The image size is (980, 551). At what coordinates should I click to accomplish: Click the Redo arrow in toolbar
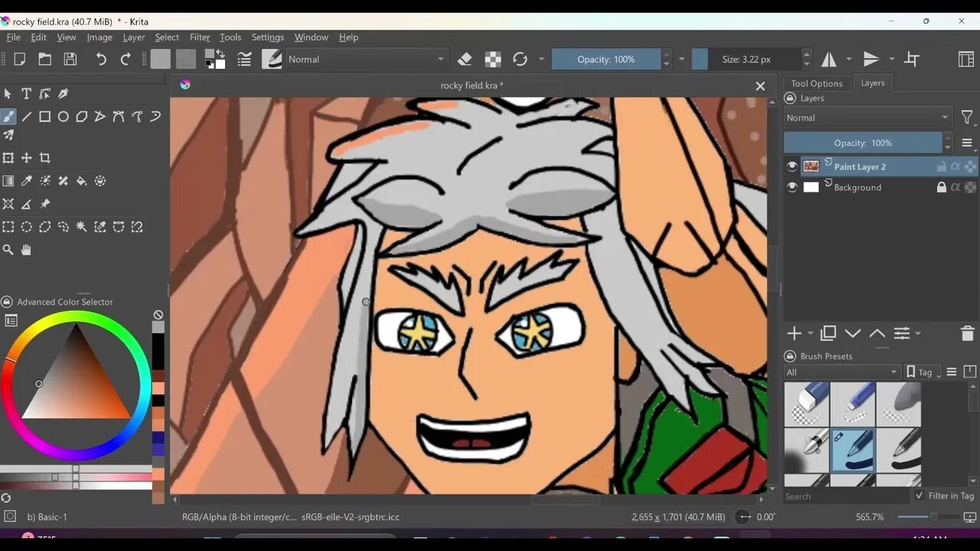coord(126,59)
